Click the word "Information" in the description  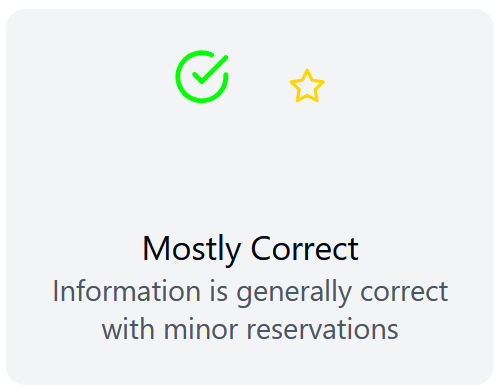tap(127, 291)
